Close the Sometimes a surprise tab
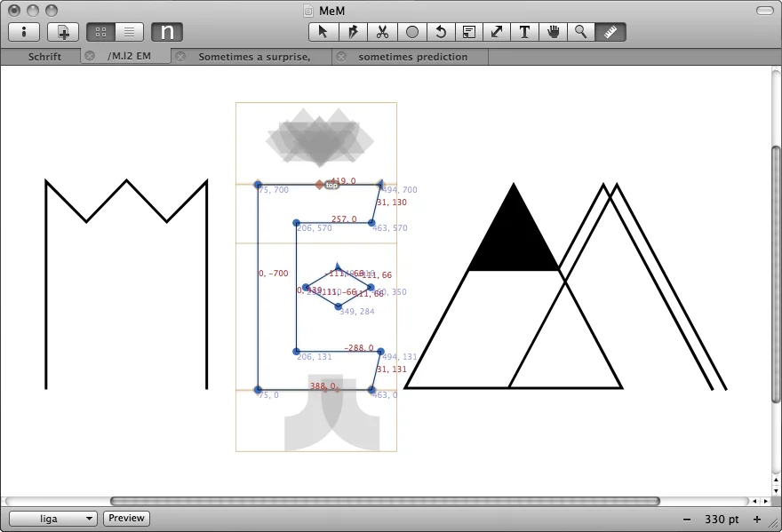The height and width of the screenshot is (532, 782). (x=180, y=57)
